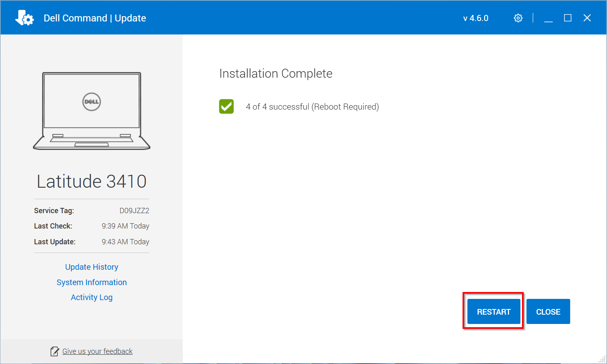Click the window resize grip corner
The width and height of the screenshot is (607, 364).
click(602, 359)
